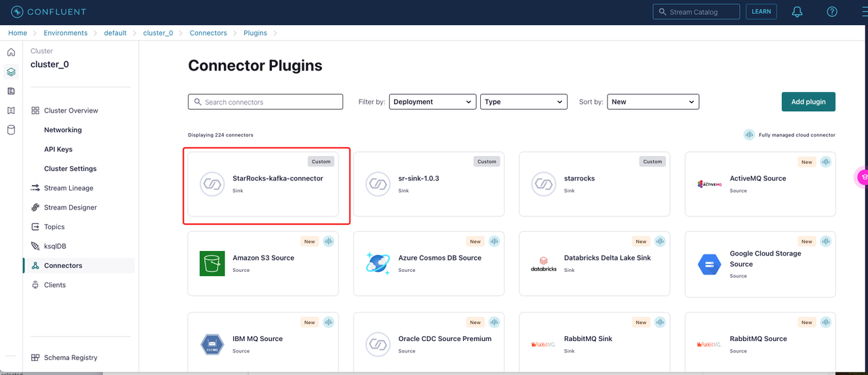
Task: Click the IBM MQ Source hexagon icon
Action: pos(212,344)
